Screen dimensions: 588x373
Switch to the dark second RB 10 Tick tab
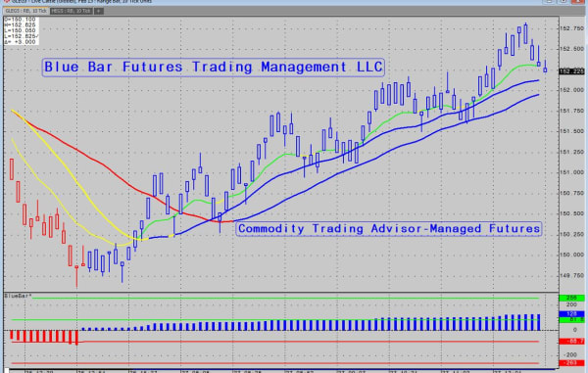72,11
